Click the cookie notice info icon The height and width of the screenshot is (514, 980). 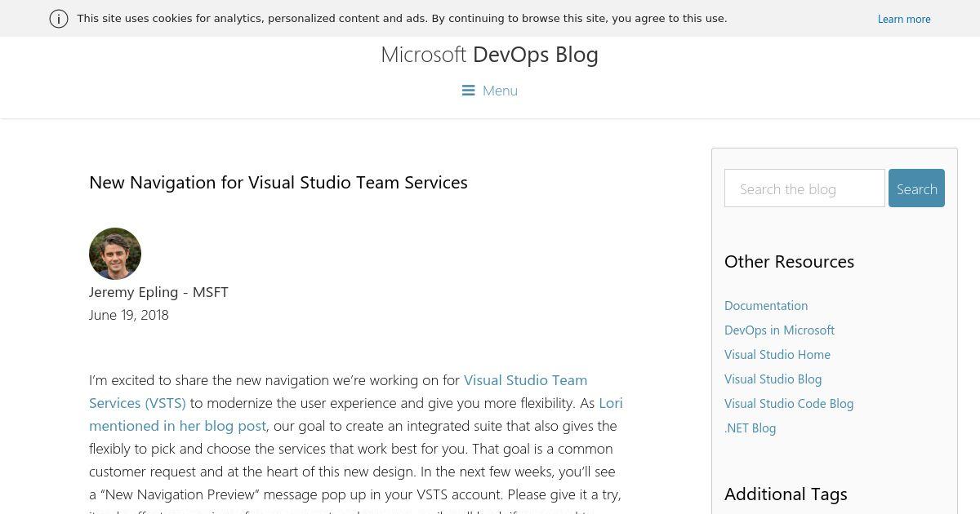[59, 19]
